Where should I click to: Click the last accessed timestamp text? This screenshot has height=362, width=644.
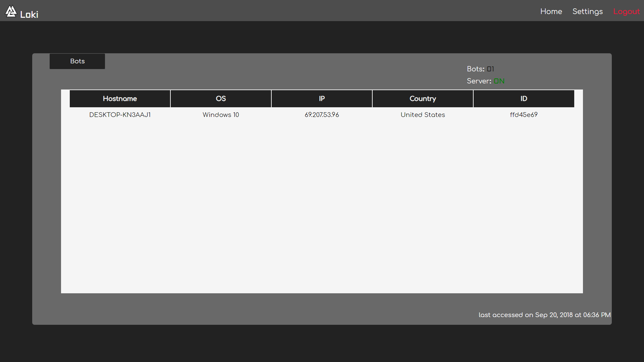(x=544, y=315)
